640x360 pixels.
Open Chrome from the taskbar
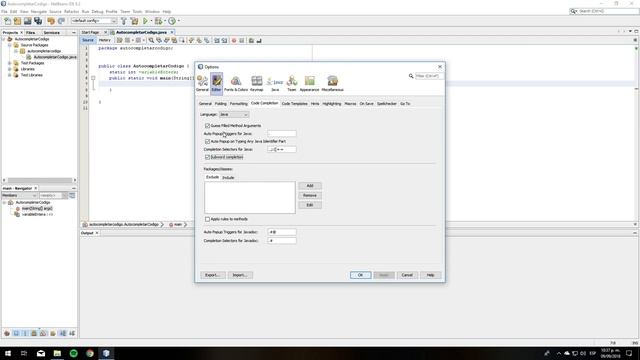(90, 353)
